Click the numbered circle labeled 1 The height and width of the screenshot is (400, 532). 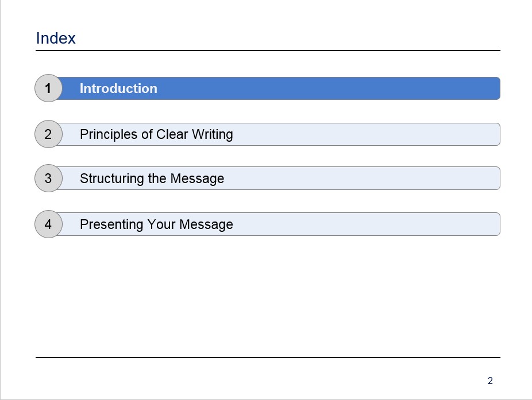coord(48,88)
